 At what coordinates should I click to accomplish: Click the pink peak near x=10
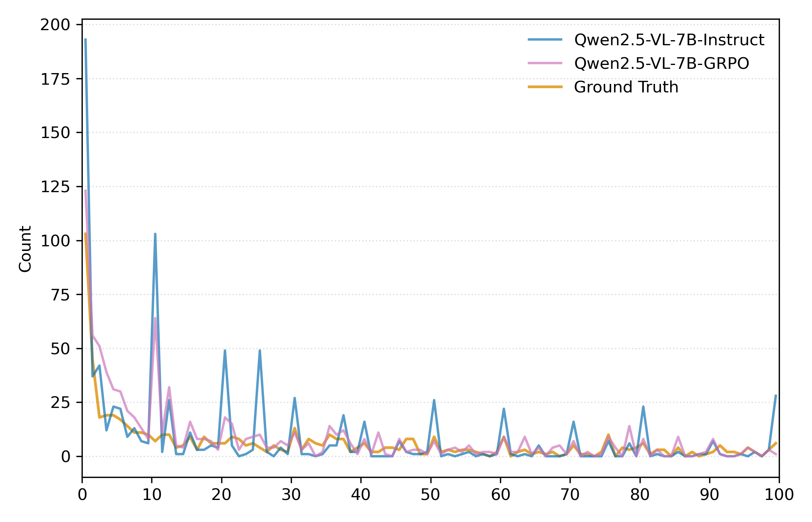pos(155,319)
